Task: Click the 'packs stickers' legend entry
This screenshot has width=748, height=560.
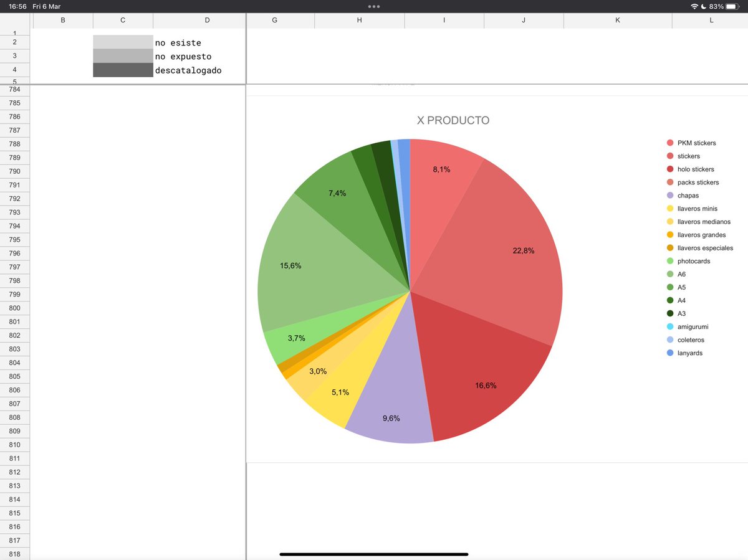Action: point(693,183)
